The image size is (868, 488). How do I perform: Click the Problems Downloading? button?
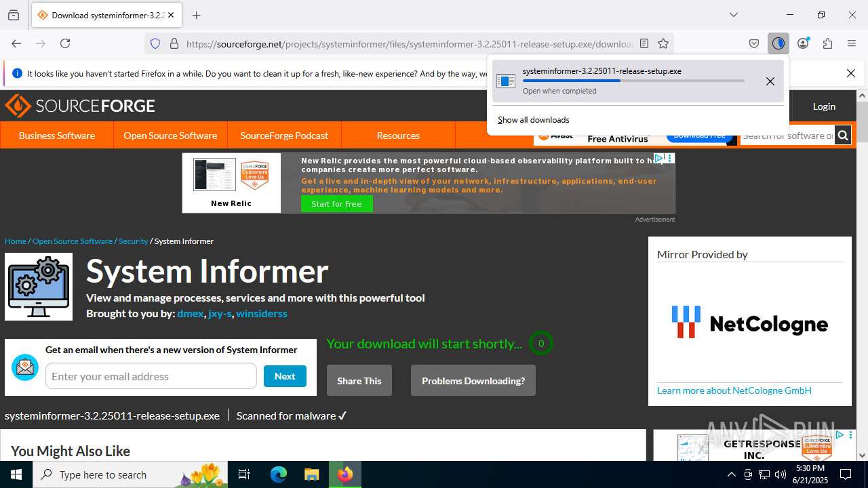pos(473,380)
